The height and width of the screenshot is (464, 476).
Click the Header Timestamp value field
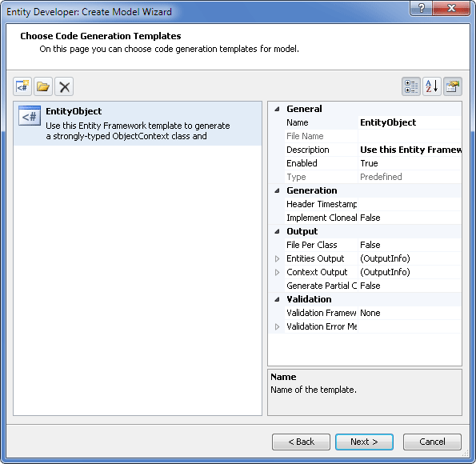[x=410, y=204]
